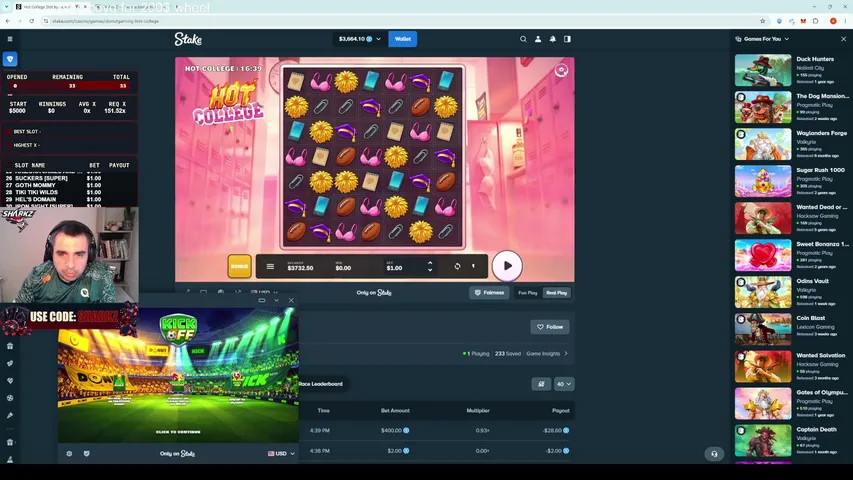The height and width of the screenshot is (480, 853).
Task: Bookmark this page with the star icon
Action: [x=763, y=21]
